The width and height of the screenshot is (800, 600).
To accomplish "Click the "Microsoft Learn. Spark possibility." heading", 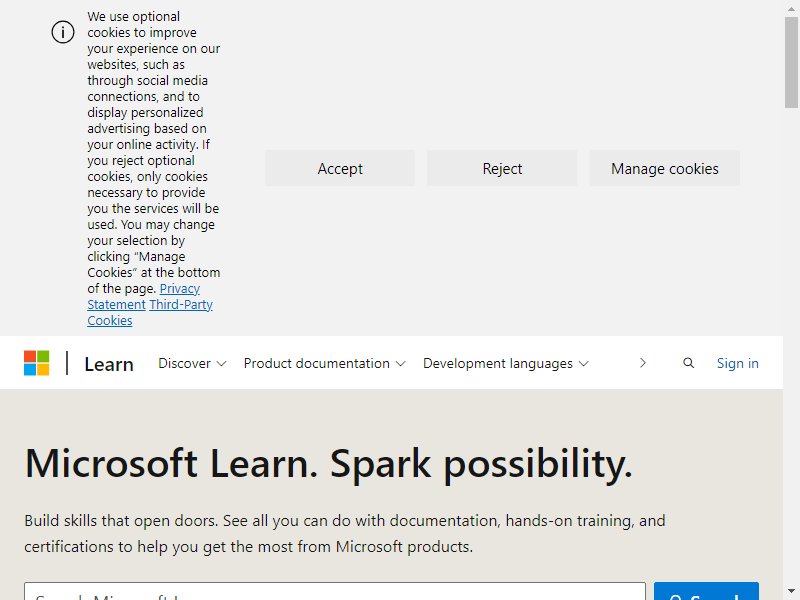I will (x=329, y=464).
